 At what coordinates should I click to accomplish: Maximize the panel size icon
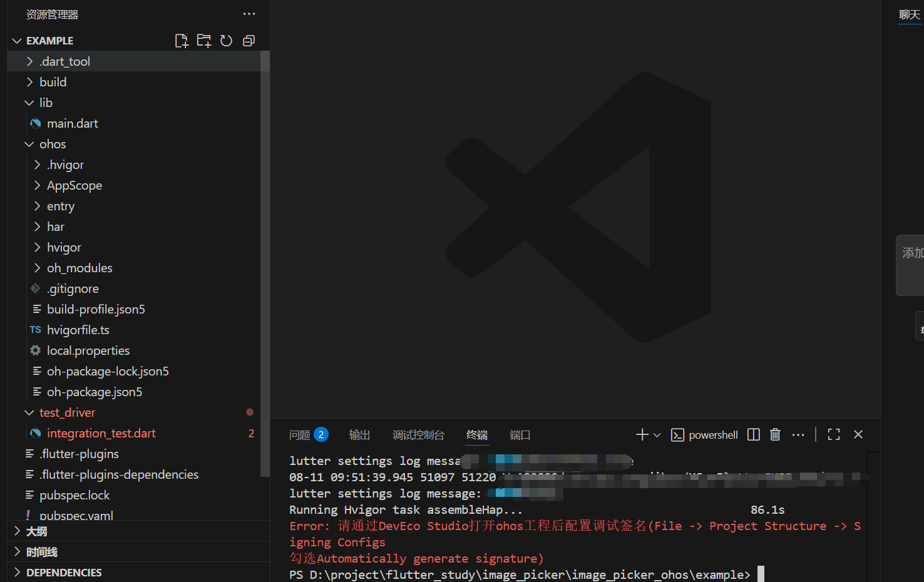pyautogui.click(x=834, y=434)
